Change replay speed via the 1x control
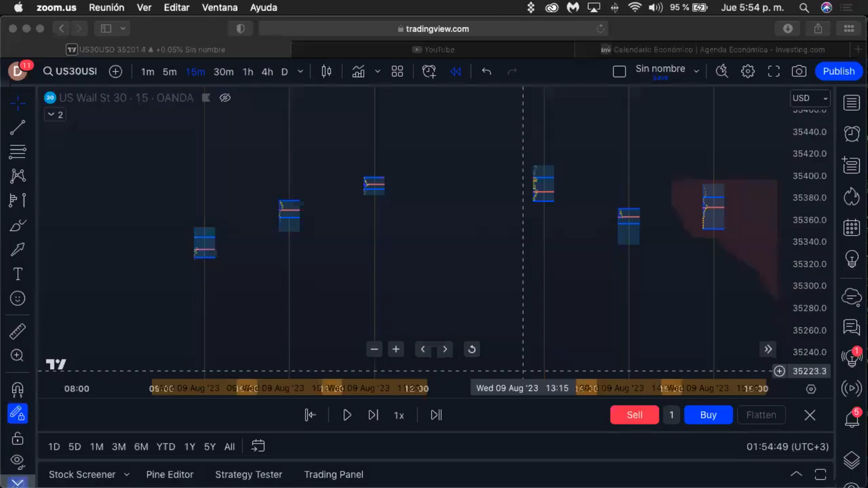The width and height of the screenshot is (868, 488). 399,414
